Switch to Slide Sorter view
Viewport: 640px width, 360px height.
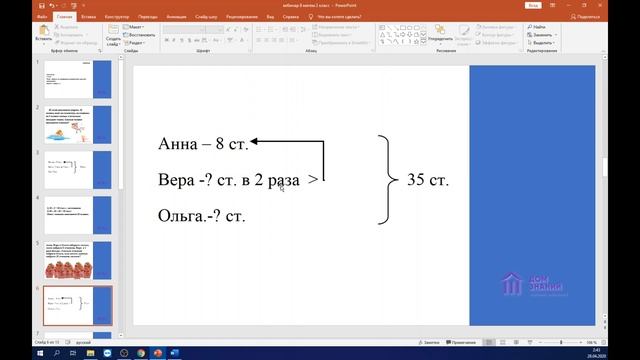502,342
